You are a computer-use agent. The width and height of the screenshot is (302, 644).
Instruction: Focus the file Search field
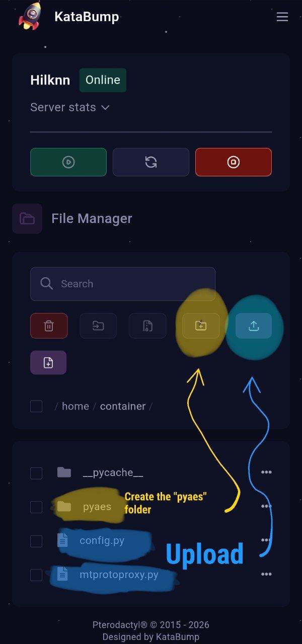click(x=123, y=284)
